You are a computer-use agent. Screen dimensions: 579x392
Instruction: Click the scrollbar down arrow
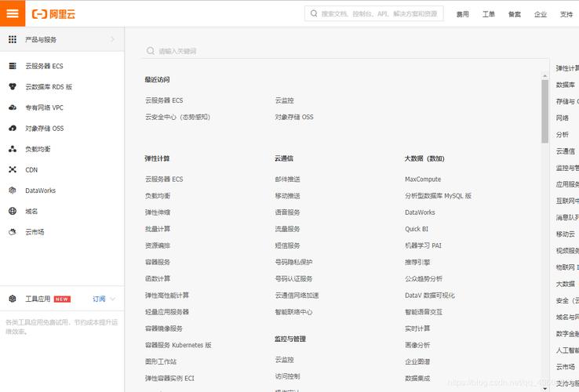(544, 389)
